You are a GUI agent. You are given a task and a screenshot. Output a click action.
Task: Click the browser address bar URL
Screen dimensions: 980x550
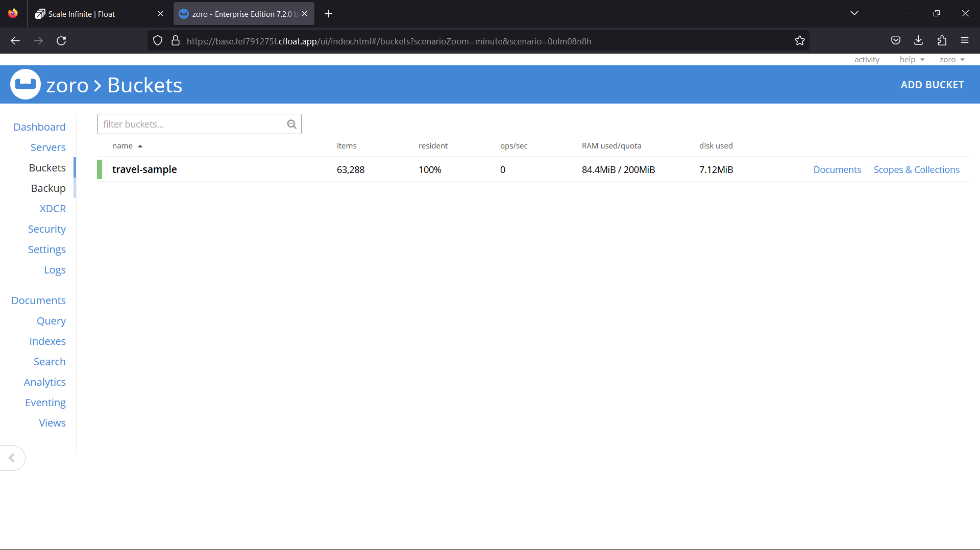point(389,41)
